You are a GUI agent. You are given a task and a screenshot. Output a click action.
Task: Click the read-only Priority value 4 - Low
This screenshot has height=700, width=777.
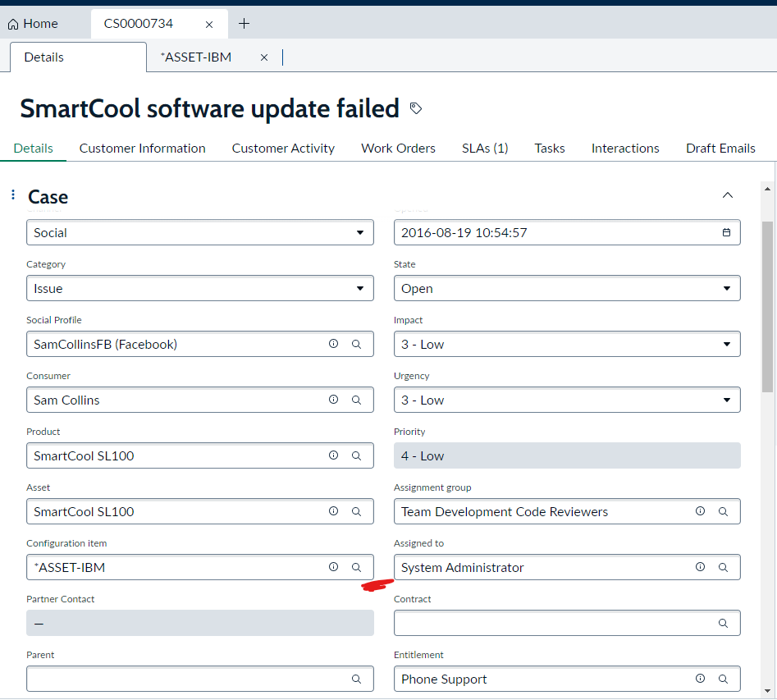568,455
